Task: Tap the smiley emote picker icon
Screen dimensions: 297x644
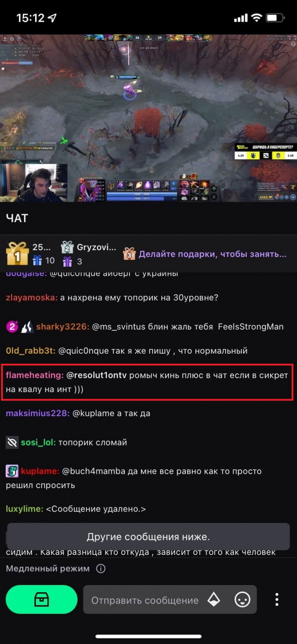Action: click(242, 600)
